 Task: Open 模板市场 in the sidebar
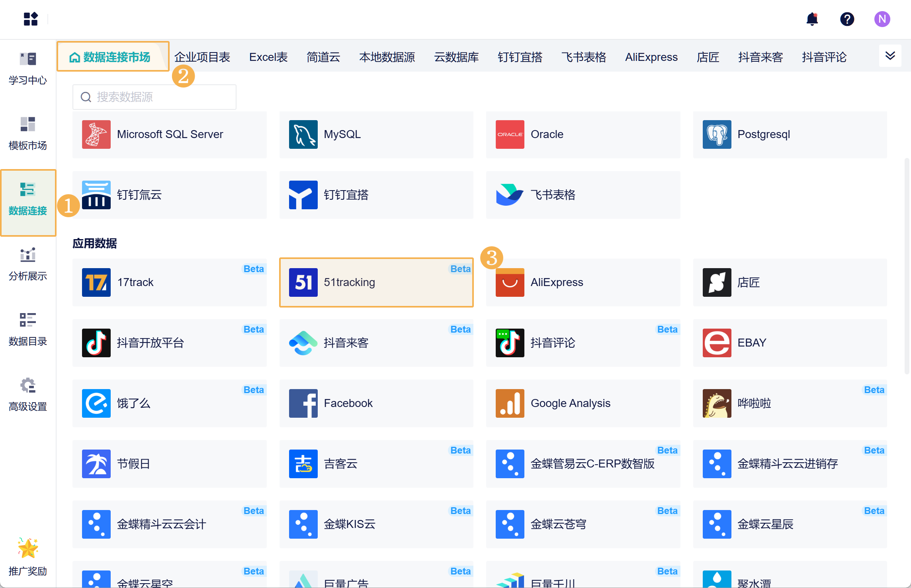[28, 134]
